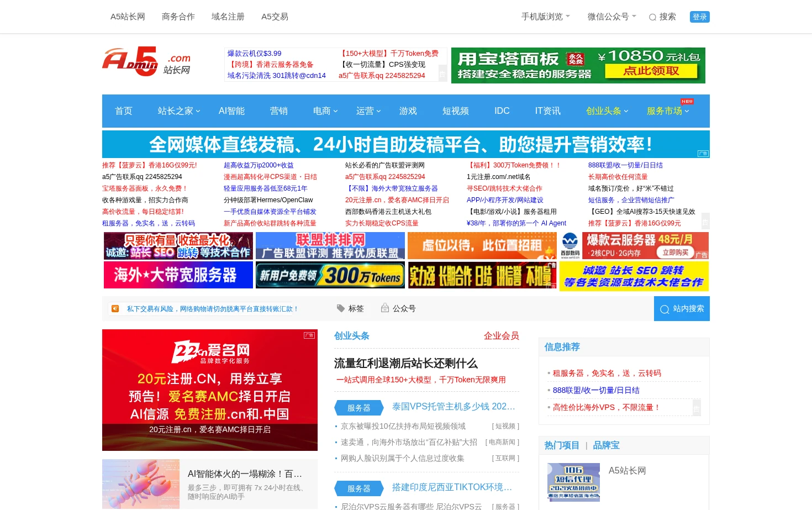Click A5站长网 link in top bar

click(x=128, y=17)
